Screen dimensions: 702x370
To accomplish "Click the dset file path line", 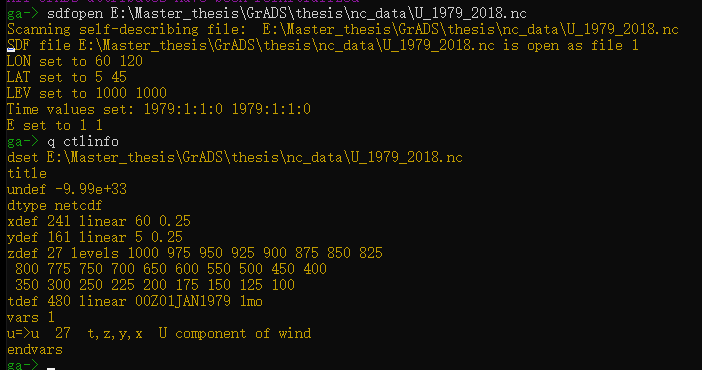I will point(235,158).
